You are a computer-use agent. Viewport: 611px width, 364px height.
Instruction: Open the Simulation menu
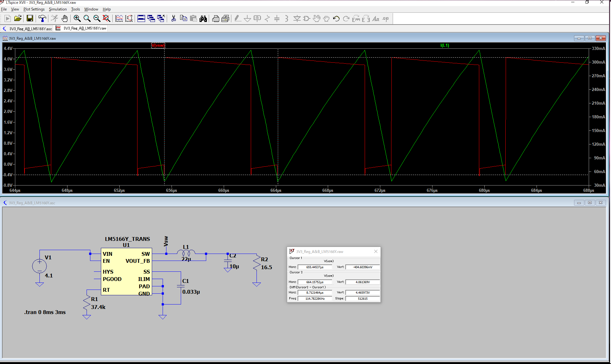(x=58, y=9)
